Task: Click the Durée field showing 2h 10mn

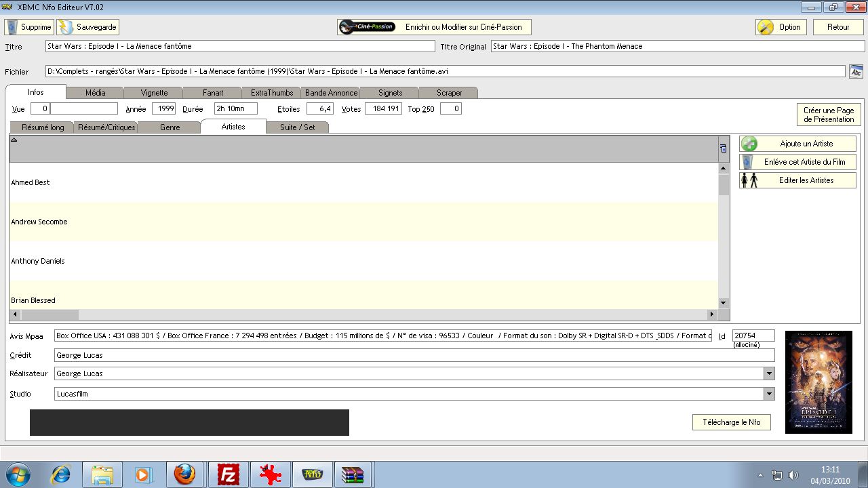Action: [236, 108]
